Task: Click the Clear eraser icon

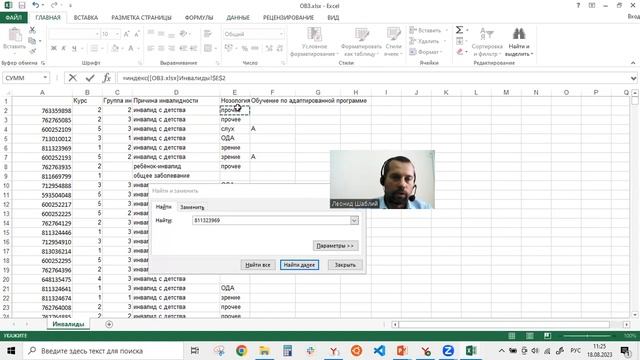Action: pos(460,52)
